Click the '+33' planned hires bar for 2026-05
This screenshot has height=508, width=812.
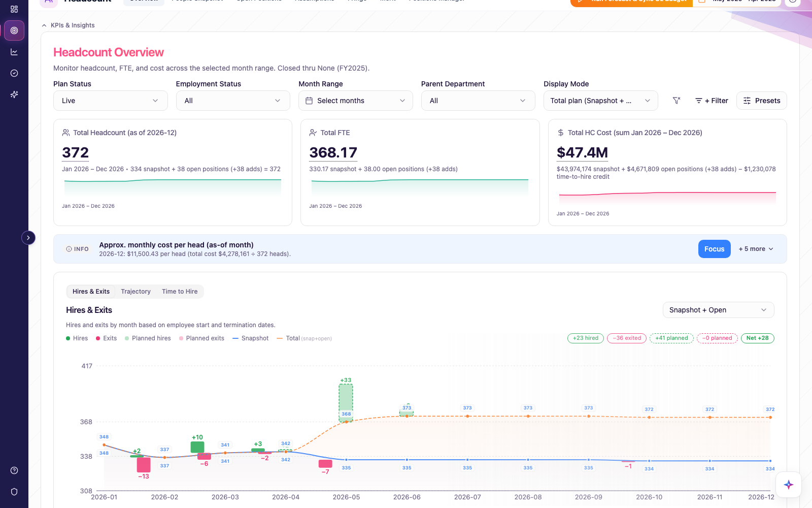click(x=346, y=403)
